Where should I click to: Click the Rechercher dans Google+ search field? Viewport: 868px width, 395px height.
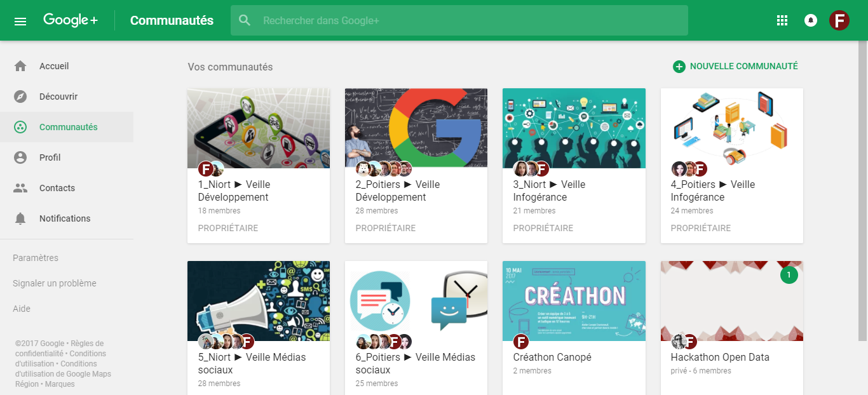459,20
